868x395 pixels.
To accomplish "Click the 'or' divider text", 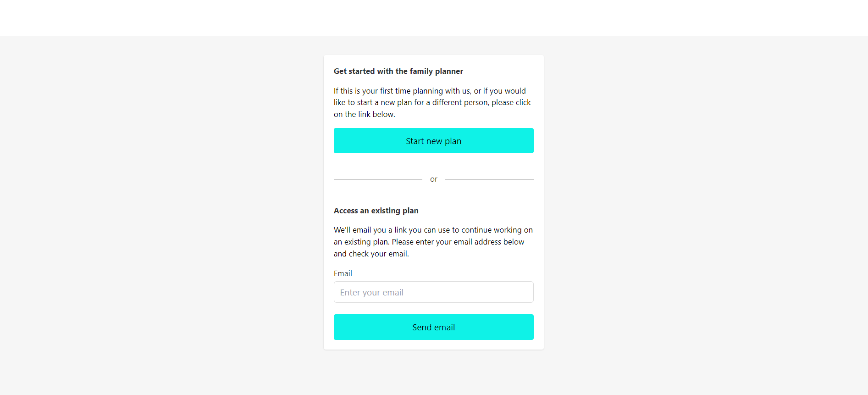I will click(x=433, y=179).
